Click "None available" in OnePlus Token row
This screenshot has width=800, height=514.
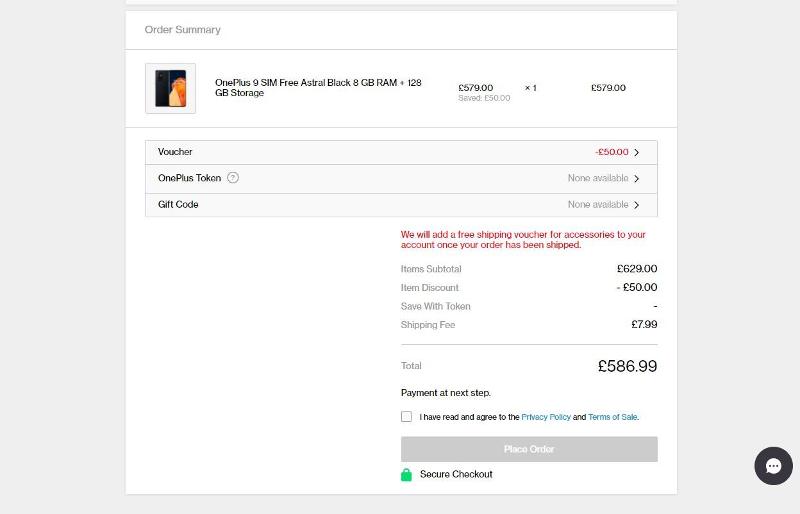598,178
